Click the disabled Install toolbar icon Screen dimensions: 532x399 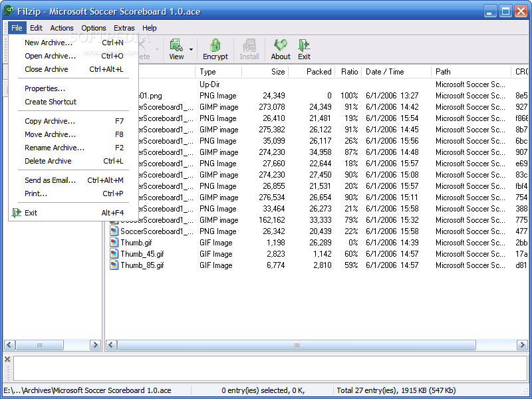pyautogui.click(x=249, y=45)
